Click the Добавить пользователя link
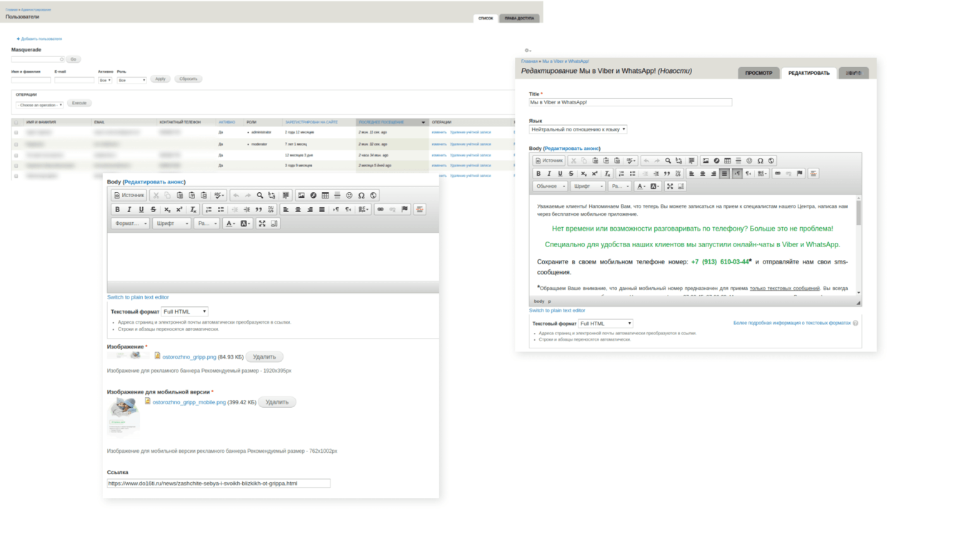This screenshot has width=957, height=560. pos(41,39)
